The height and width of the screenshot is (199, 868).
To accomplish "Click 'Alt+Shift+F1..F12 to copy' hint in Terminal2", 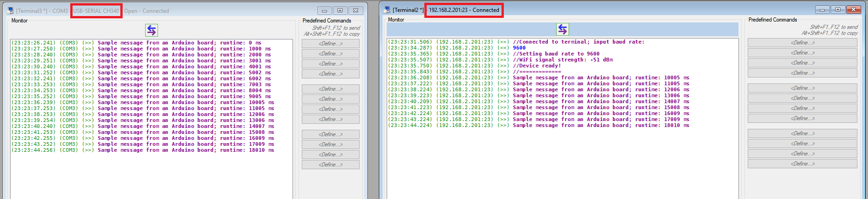I will tap(830, 33).
